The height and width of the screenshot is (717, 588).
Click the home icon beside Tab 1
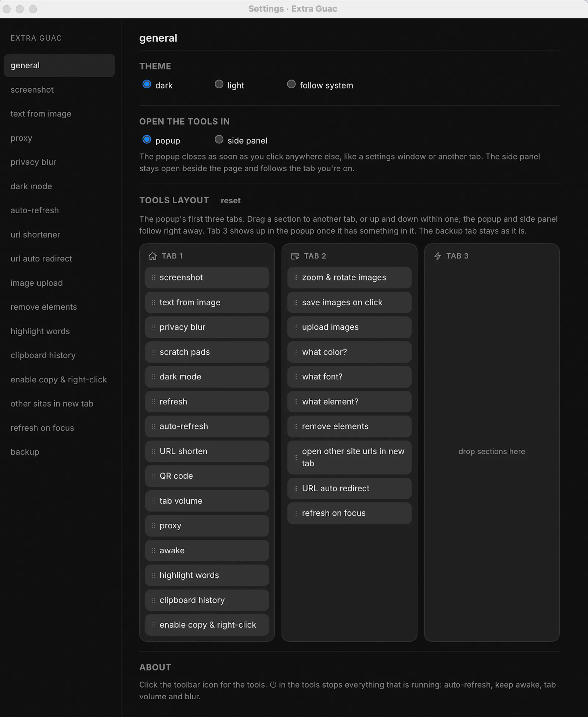point(153,256)
